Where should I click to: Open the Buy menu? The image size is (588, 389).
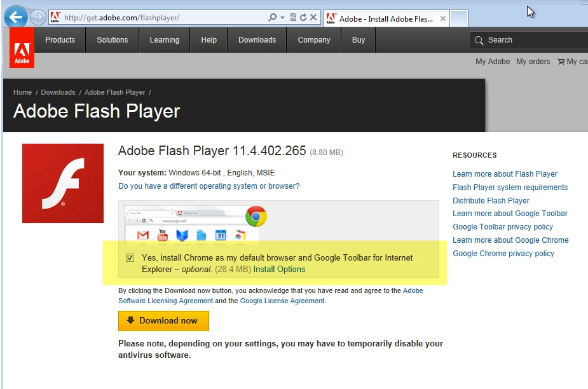tap(358, 40)
